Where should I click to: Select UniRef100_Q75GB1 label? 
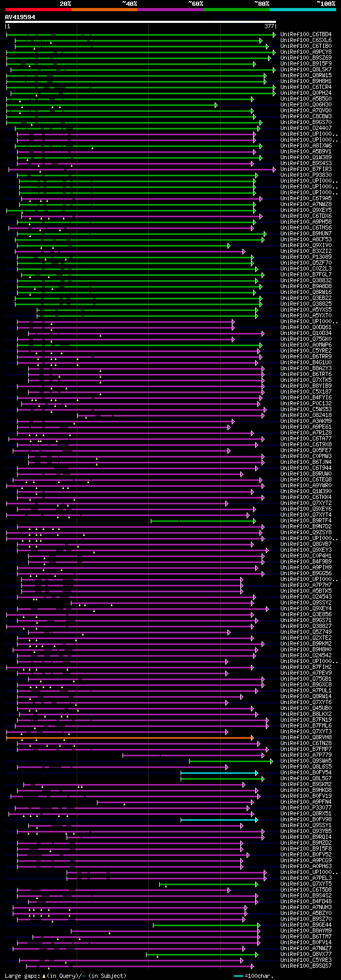pyautogui.click(x=306, y=679)
